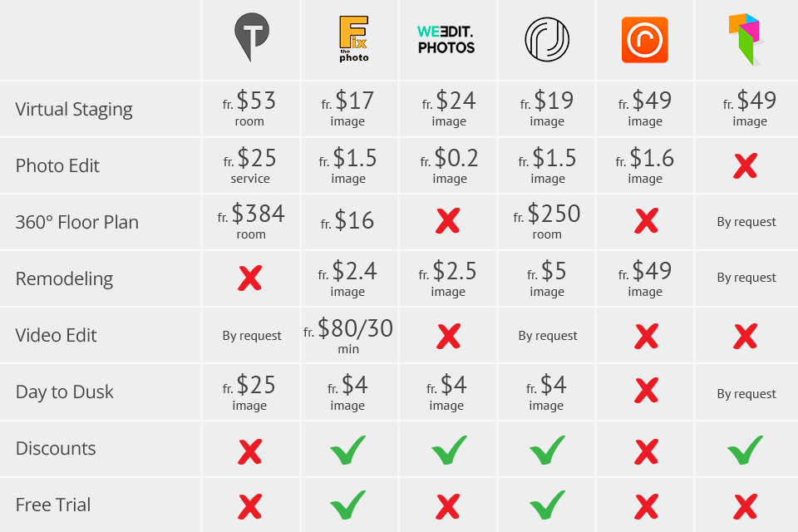Screen dimensions: 798x532
Task: Click the $80/30 min Video Edit price
Action: point(348,335)
